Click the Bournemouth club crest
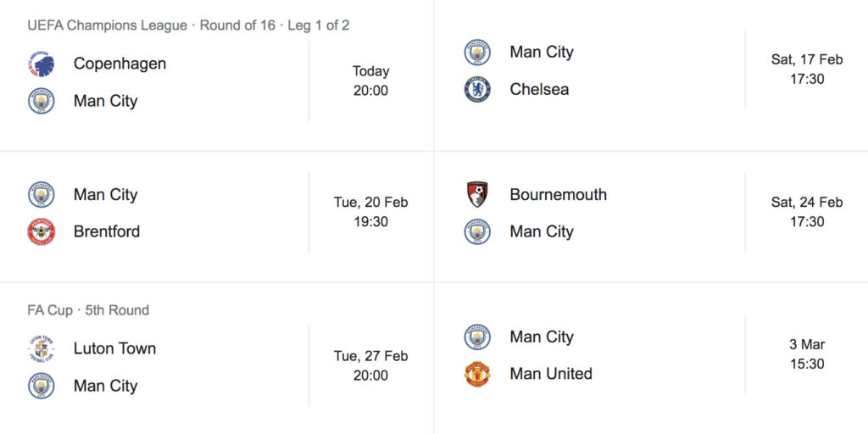Image resolution: width=868 pixels, height=434 pixels. pyautogui.click(x=477, y=194)
